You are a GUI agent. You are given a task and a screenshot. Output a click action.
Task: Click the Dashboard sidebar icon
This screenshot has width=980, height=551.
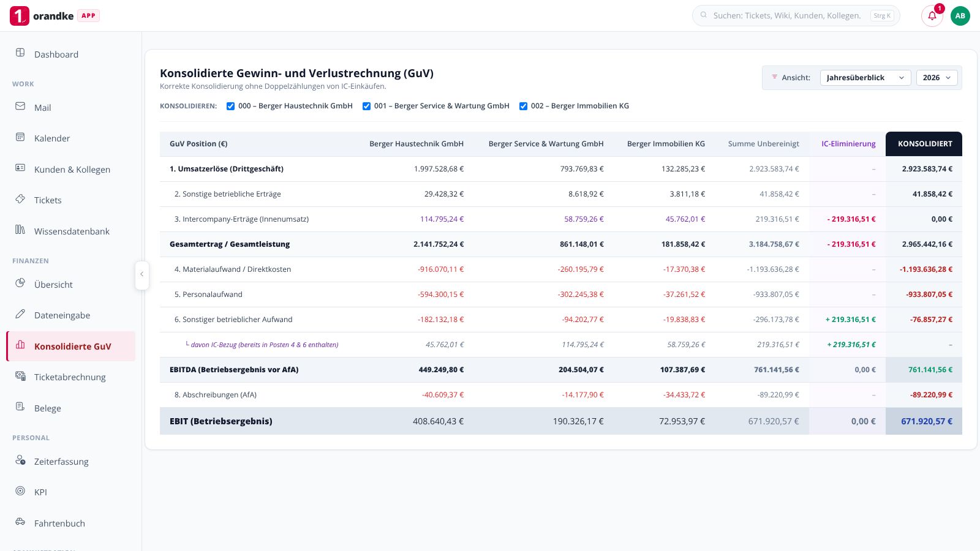[20, 53]
